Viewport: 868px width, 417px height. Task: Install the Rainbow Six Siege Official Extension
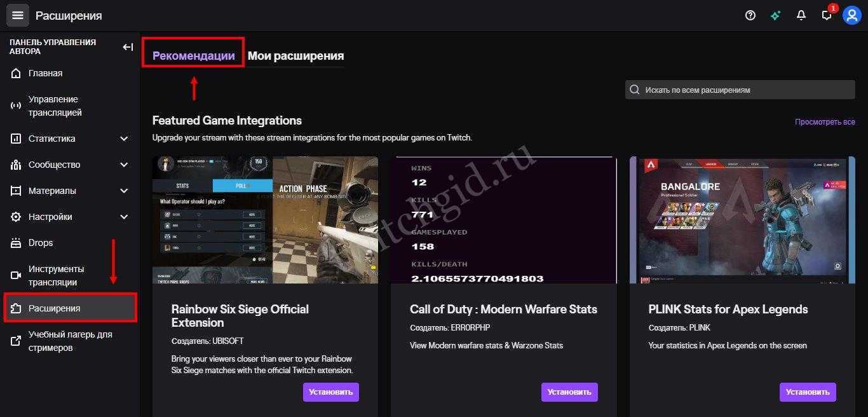330,392
